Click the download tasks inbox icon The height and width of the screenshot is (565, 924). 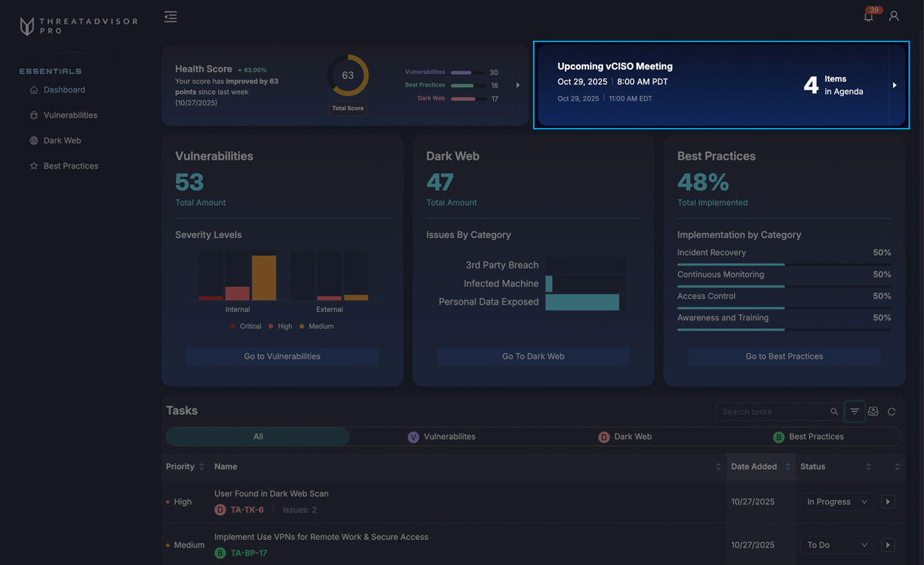tap(873, 412)
